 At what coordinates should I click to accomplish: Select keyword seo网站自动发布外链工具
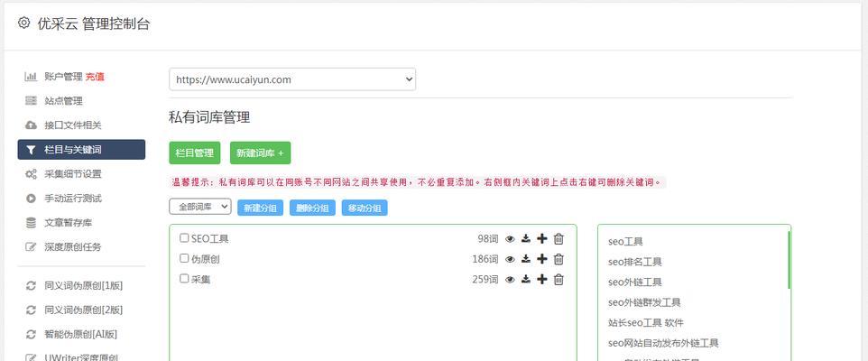tap(663, 343)
